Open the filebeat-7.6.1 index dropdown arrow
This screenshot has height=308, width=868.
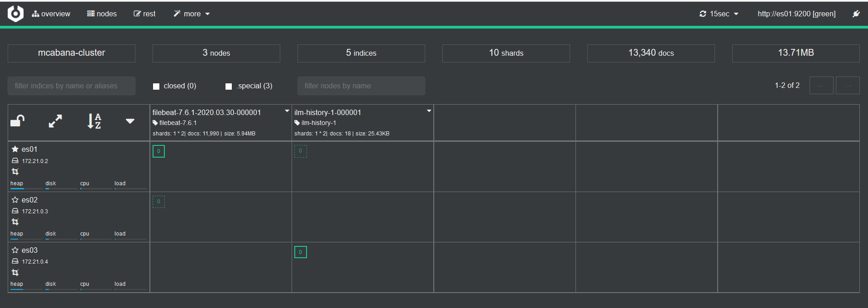[287, 111]
